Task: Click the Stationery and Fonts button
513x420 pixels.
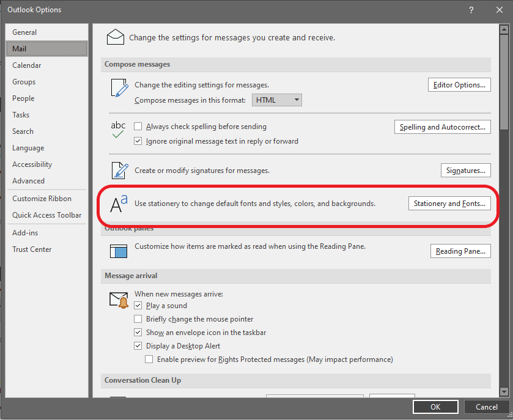Action: click(449, 203)
